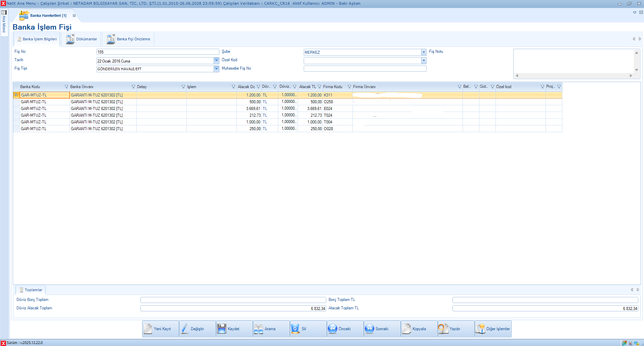Switch to the Dökümanlar tab
The width and height of the screenshot is (644, 346).
click(x=82, y=39)
